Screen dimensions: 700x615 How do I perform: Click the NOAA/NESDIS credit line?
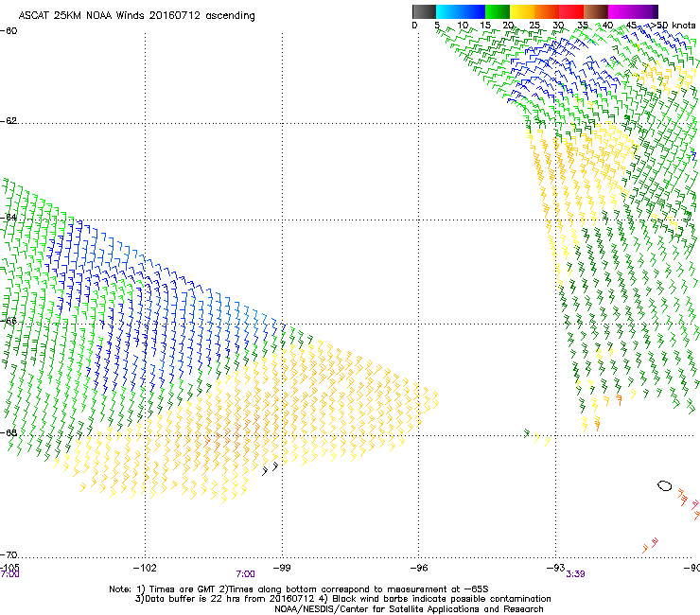(409, 609)
